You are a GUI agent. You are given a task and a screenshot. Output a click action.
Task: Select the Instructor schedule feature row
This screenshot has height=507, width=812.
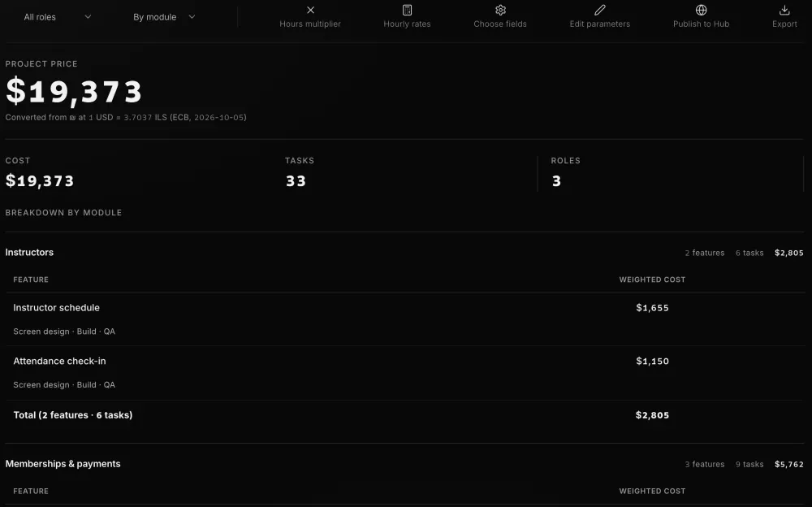pos(404,318)
